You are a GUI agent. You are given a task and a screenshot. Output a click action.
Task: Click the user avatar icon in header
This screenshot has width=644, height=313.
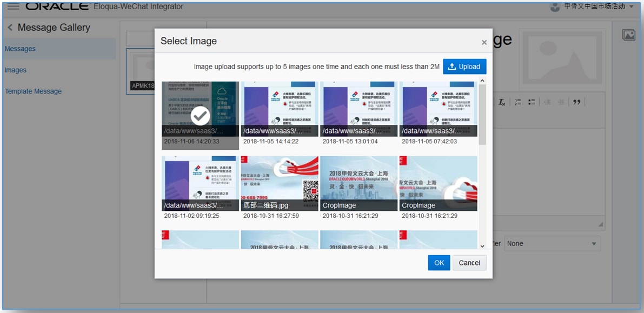(x=555, y=7)
